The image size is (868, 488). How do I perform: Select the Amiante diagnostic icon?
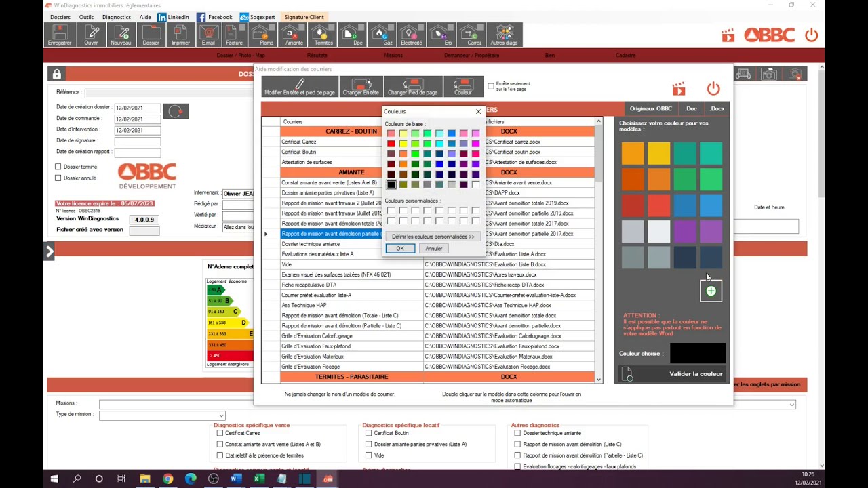pos(294,35)
